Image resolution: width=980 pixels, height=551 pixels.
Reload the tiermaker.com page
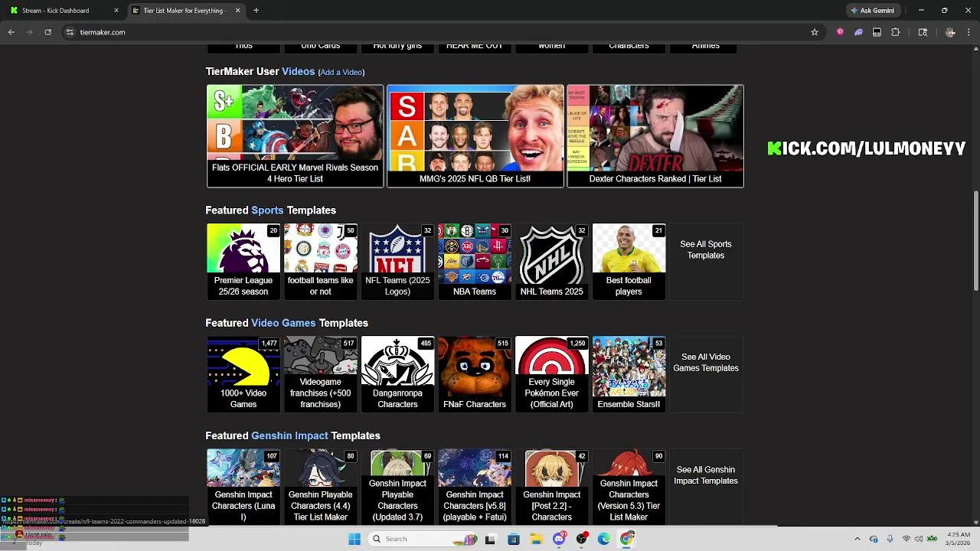[47, 32]
